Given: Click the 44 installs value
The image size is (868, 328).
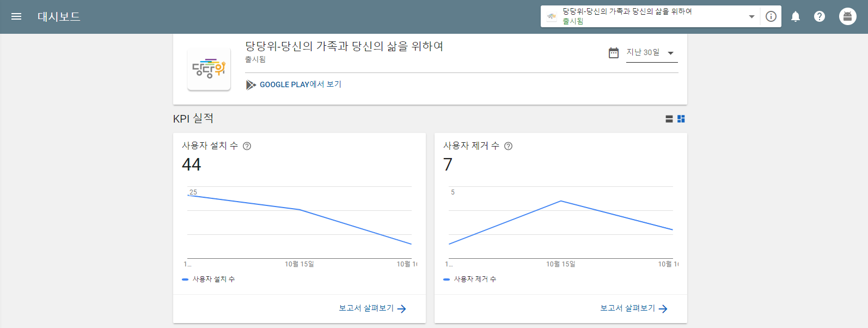Looking at the screenshot, I should pos(192,165).
